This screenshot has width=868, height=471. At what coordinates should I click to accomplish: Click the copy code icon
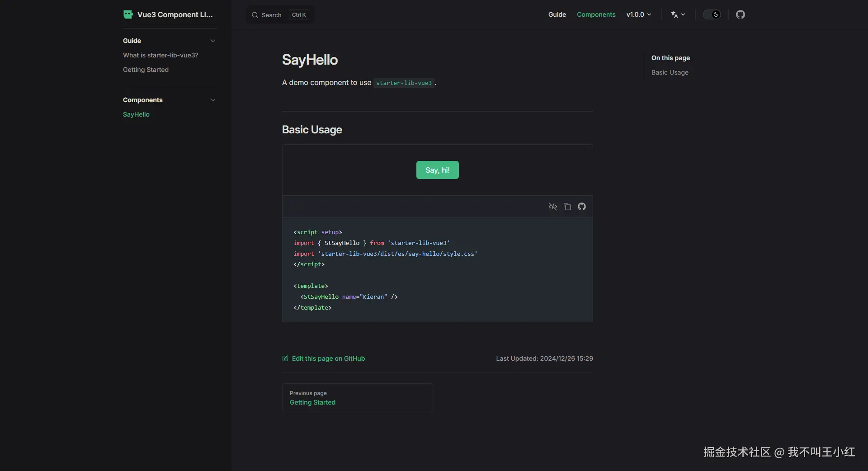pyautogui.click(x=567, y=207)
